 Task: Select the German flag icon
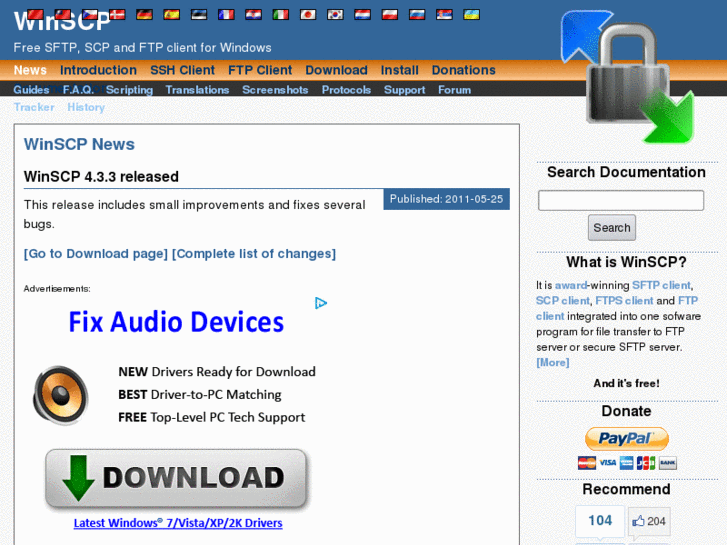pyautogui.click(x=145, y=15)
